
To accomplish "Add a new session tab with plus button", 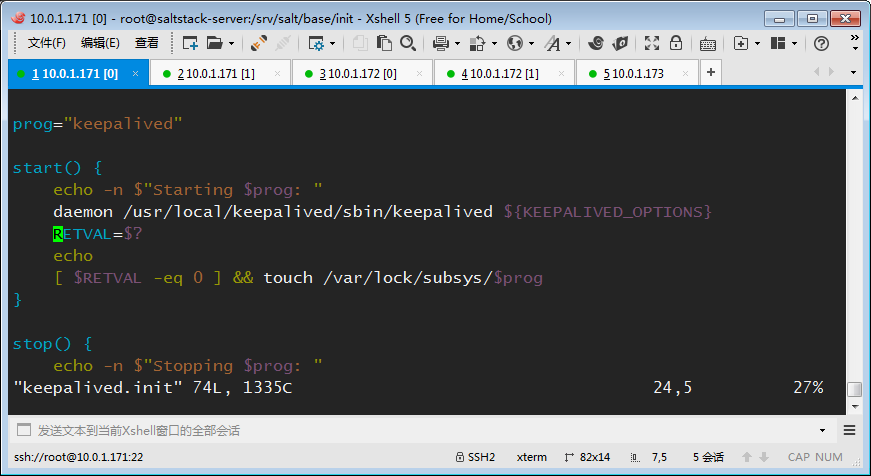I will click(x=710, y=72).
